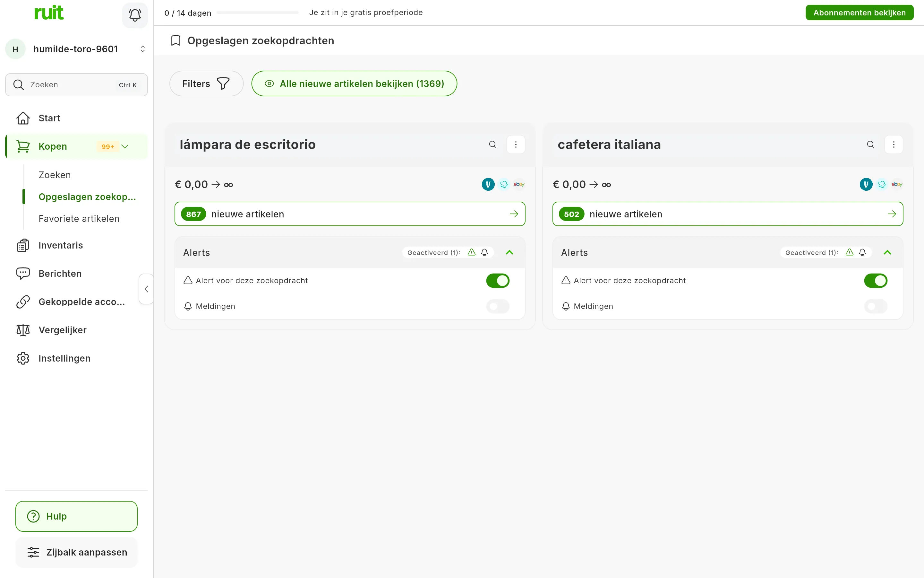Open the Hulp button
The height and width of the screenshot is (578, 924).
(76, 516)
